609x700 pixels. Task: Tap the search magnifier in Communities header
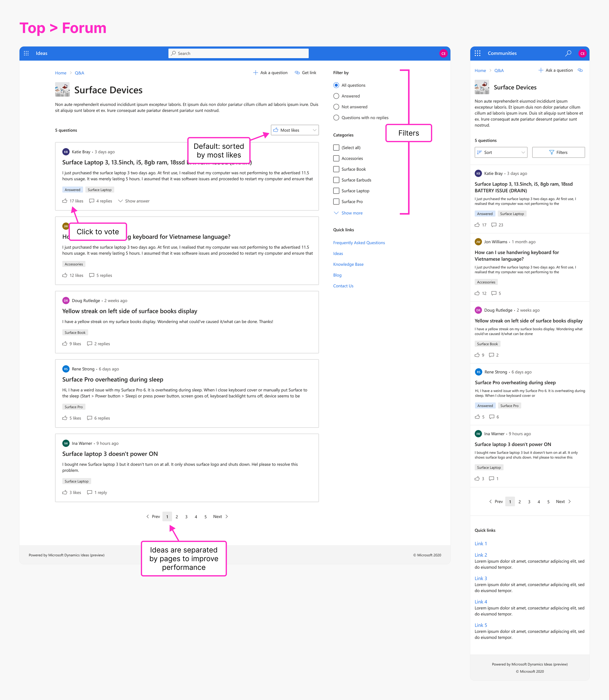click(568, 53)
